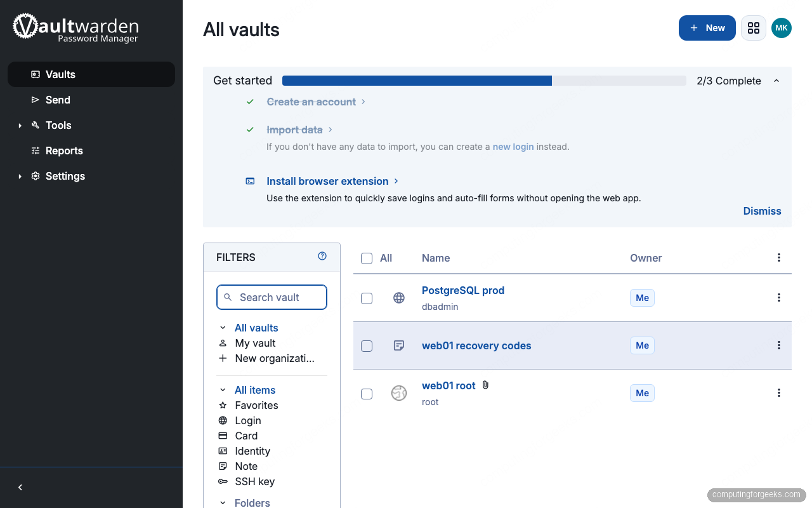Select New organization entry

(275, 358)
